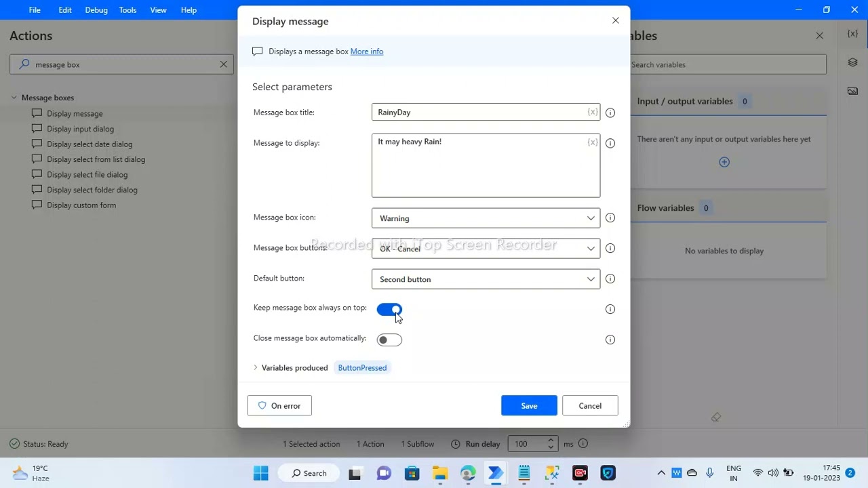
Task: Clear the actions search box
Action: tap(223, 64)
